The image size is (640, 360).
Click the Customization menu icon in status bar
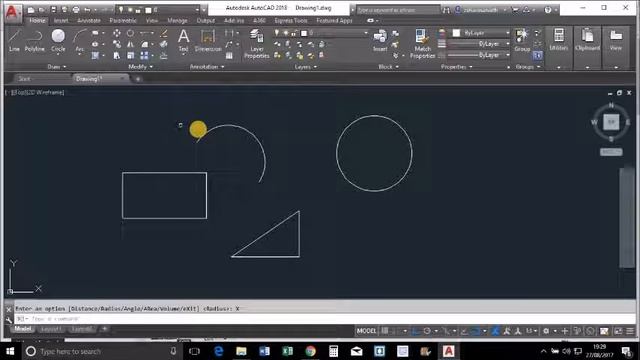630,331
